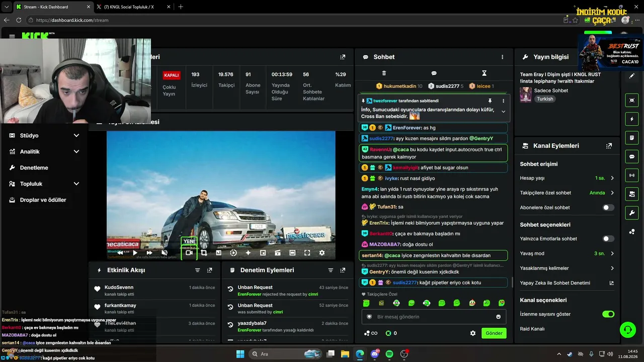Screen dimensions: 644x362
Task: Open Hesap yaşı setting chevron
Action: tap(612, 178)
